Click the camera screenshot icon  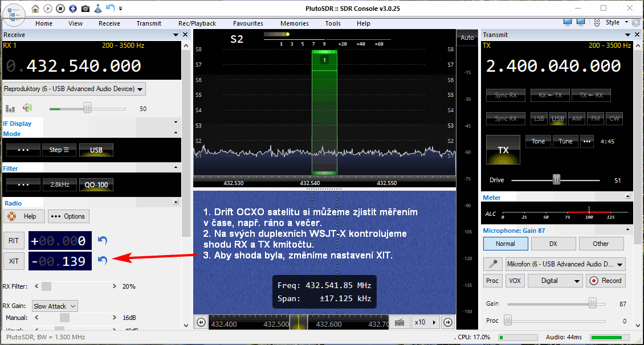pos(85,9)
